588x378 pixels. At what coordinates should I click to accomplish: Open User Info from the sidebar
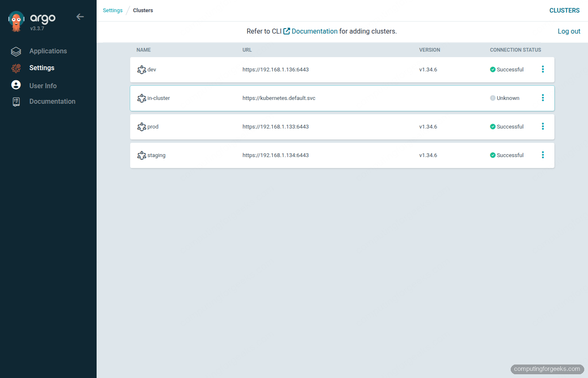coord(43,85)
